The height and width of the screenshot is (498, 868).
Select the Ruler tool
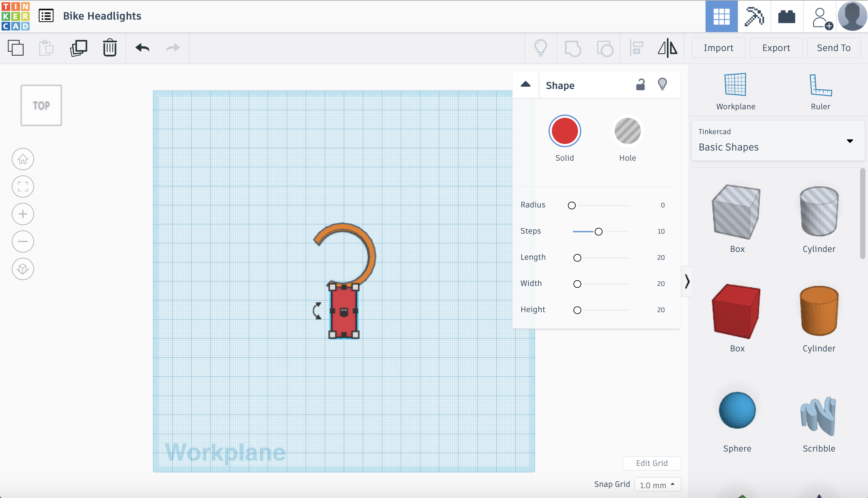820,91
